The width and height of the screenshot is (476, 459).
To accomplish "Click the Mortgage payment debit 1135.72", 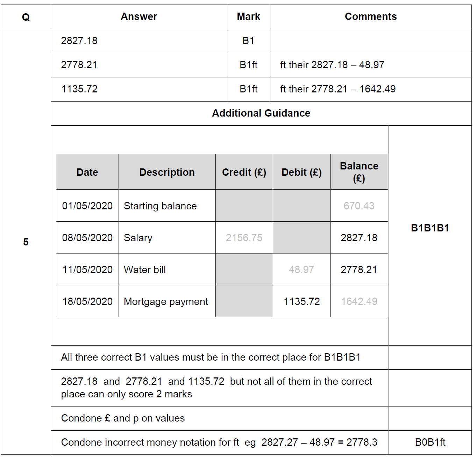I will pyautogui.click(x=301, y=301).
